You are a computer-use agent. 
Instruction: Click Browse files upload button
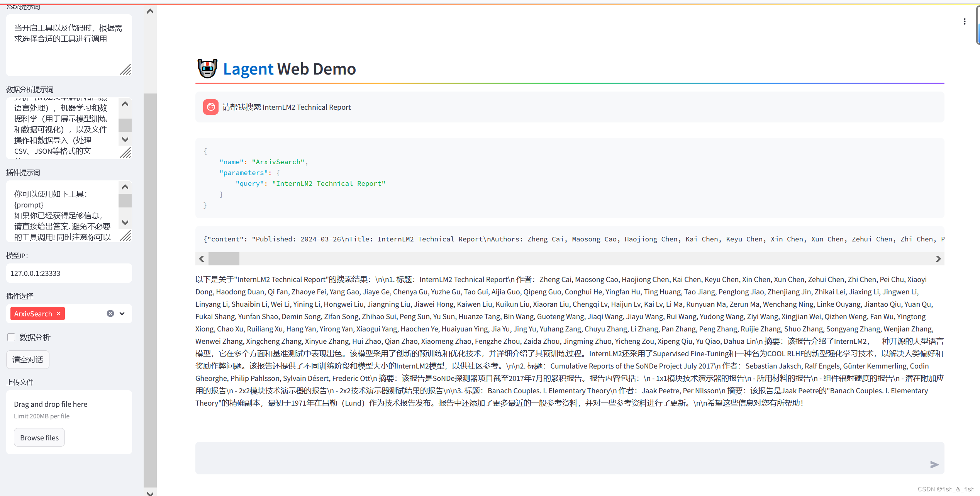coord(39,437)
